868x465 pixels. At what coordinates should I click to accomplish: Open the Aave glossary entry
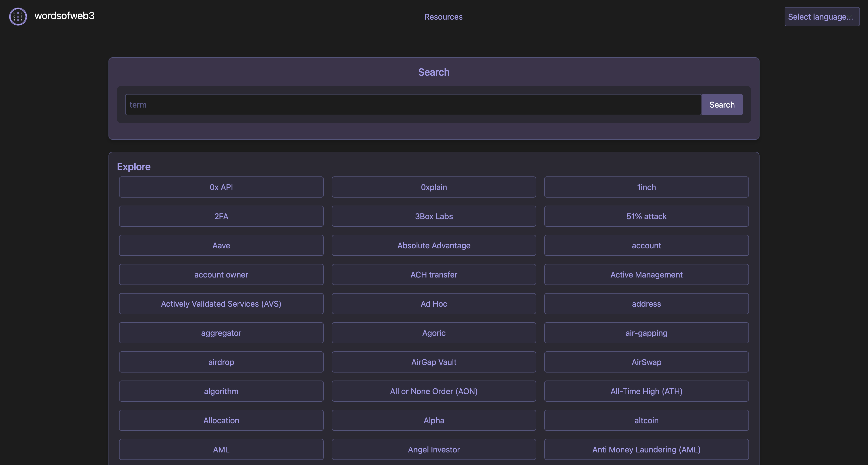click(221, 245)
